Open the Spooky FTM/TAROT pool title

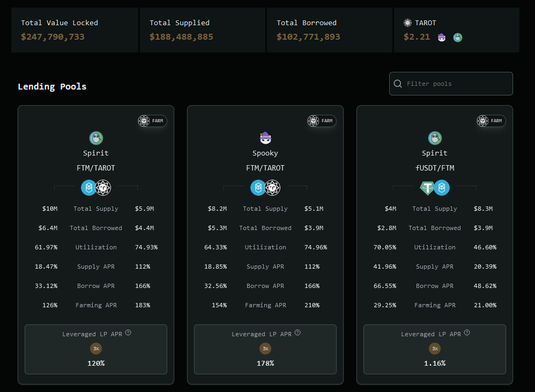[265, 168]
